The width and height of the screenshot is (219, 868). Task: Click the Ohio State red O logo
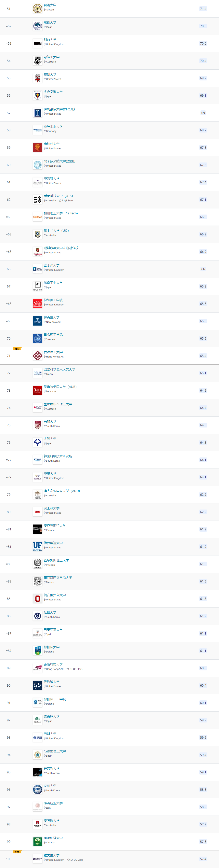click(x=37, y=599)
